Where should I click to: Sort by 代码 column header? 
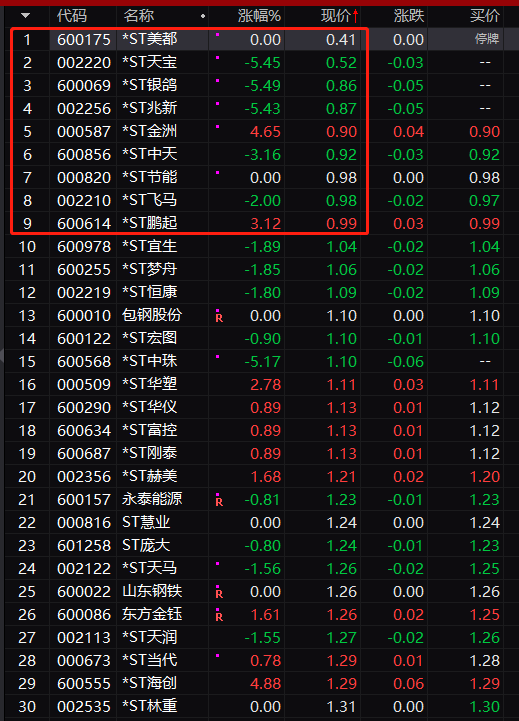pos(72,16)
